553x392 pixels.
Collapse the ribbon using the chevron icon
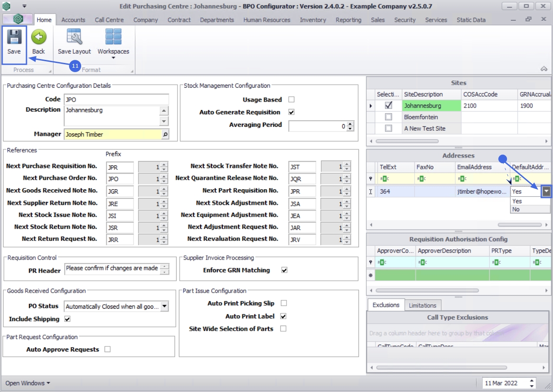543,69
